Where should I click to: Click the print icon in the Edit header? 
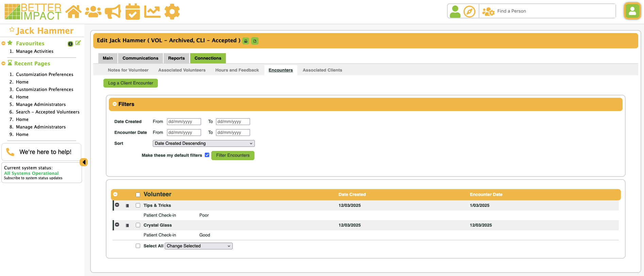pyautogui.click(x=246, y=41)
